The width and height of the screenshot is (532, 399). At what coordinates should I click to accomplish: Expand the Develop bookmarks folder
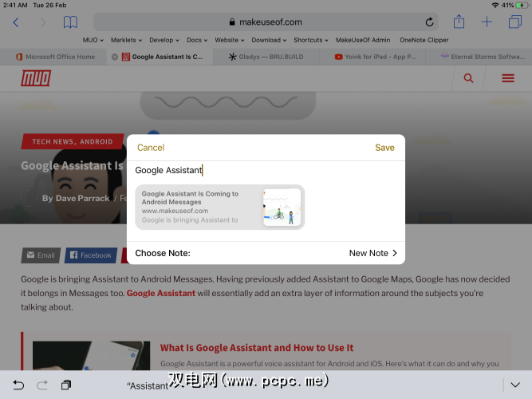pos(164,40)
